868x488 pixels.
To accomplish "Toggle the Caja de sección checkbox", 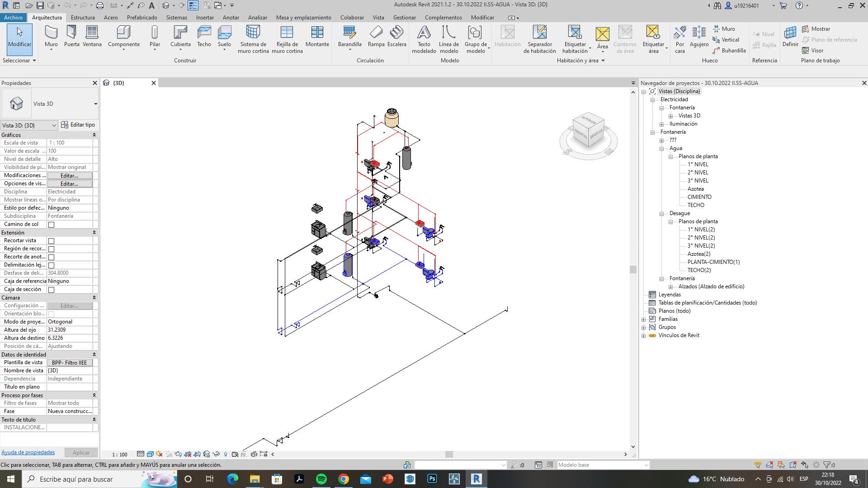I will [x=51, y=290].
